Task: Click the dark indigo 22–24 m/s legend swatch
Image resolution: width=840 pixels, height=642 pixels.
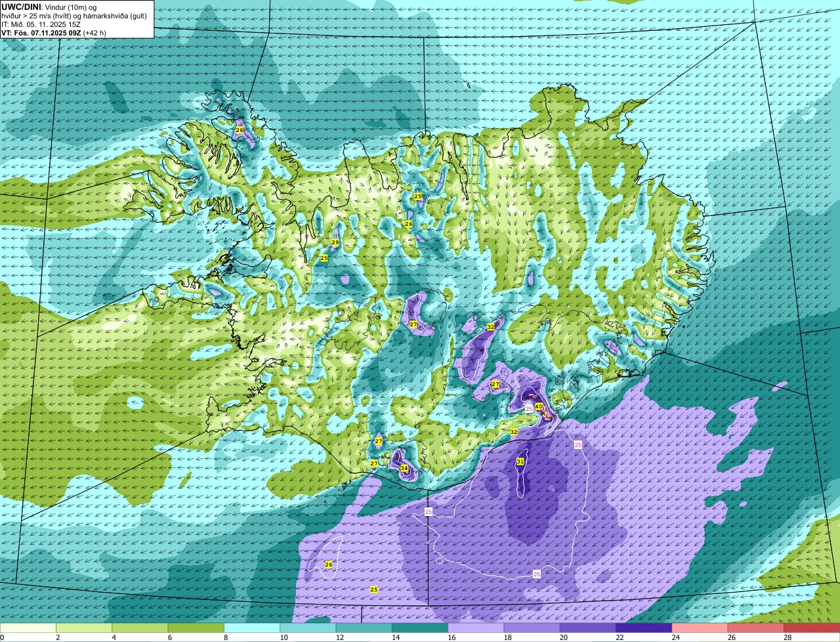Action: coord(644,628)
